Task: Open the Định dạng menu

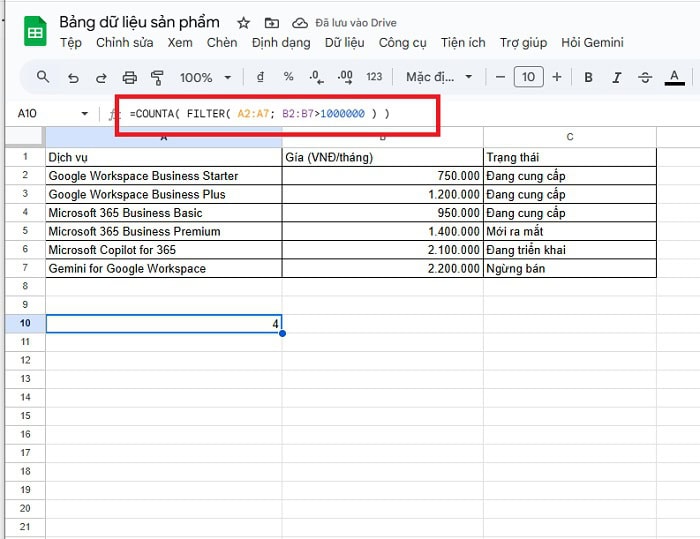Action: click(281, 42)
